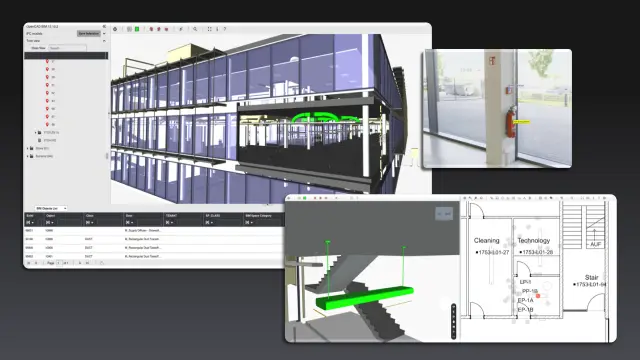Go to last page in table pager

tap(87, 263)
